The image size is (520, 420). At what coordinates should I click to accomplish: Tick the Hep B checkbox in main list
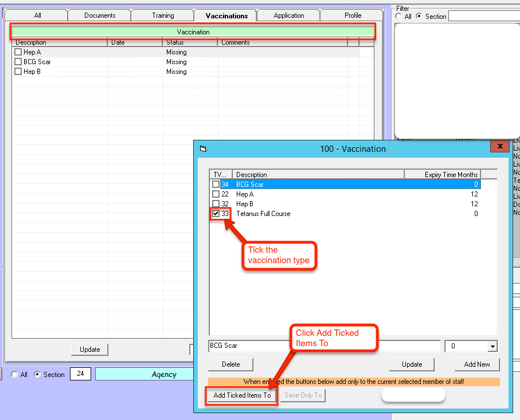pos(18,72)
